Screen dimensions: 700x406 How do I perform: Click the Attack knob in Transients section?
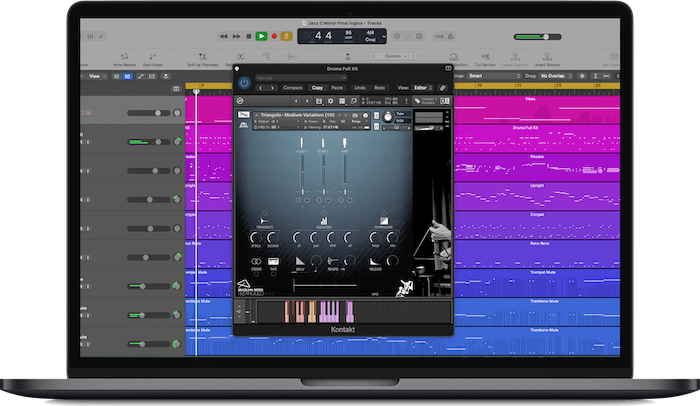258,237
